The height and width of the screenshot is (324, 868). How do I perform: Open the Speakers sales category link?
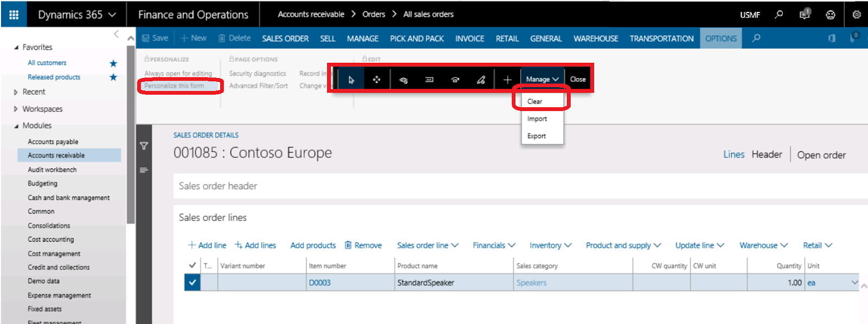[532, 283]
